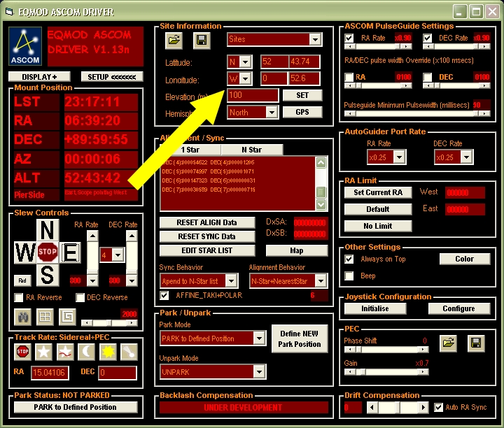Toggle DEC Rate PulseGuide checkbox
This screenshot has height=428, width=504.
pos(427,38)
